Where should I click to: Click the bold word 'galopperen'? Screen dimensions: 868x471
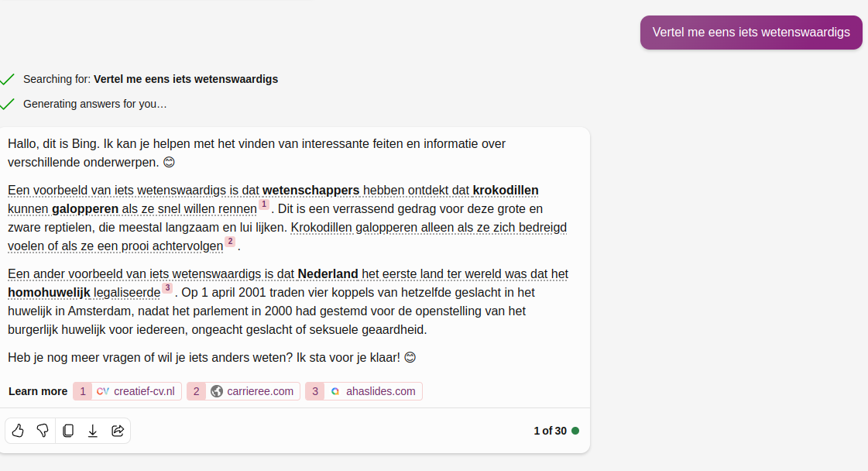85,209
